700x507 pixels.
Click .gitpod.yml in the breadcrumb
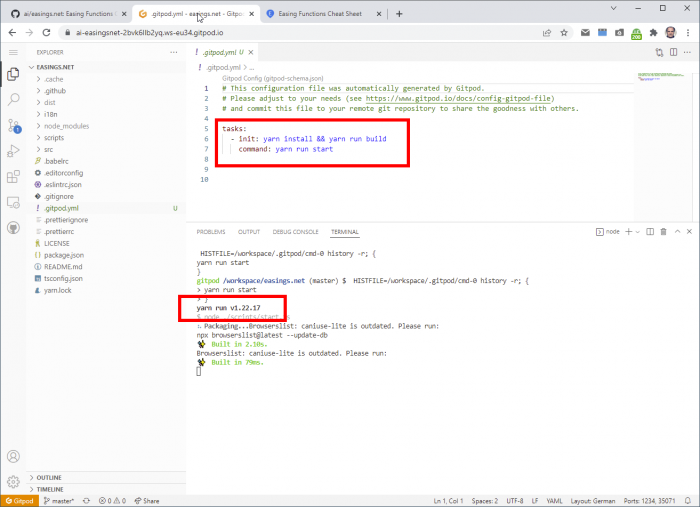[x=223, y=67]
